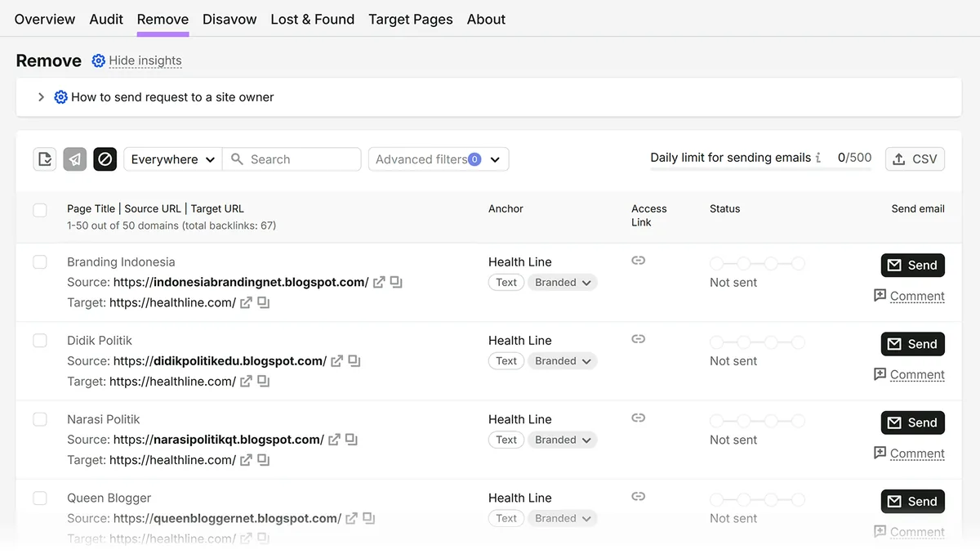Open narasipolitikqt source URL external link icon
The height and width of the screenshot is (554, 980).
(x=335, y=440)
